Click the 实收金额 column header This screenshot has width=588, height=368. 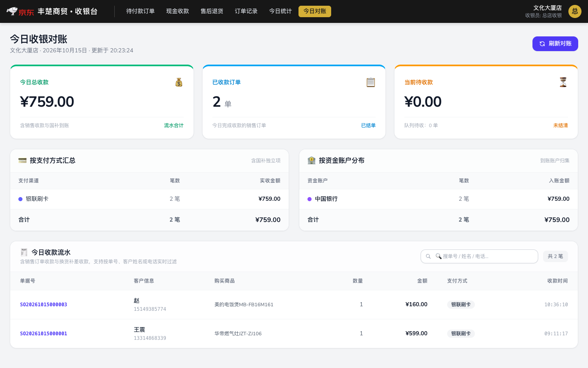click(x=270, y=181)
